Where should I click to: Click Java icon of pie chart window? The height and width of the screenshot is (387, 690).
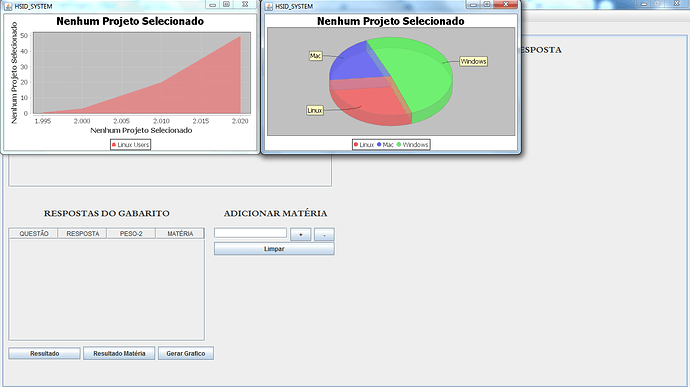click(x=268, y=6)
